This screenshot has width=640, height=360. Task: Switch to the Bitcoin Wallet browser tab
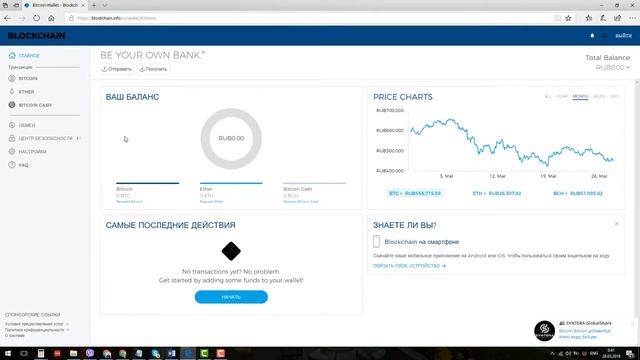(53, 5)
